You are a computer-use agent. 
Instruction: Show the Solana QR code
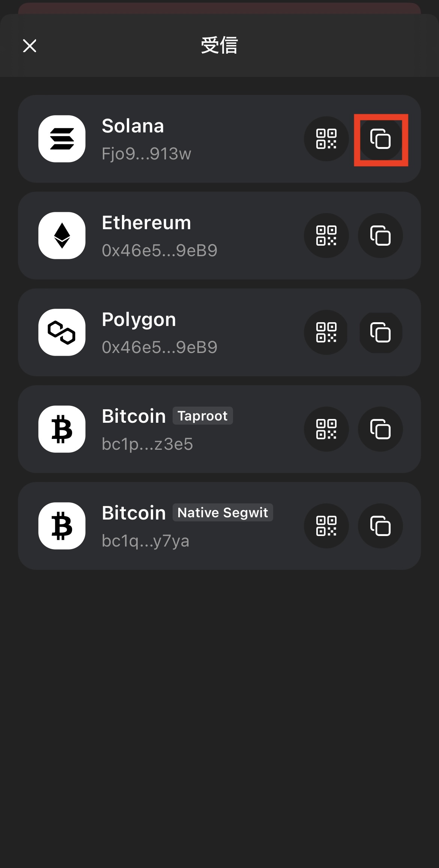click(x=326, y=139)
